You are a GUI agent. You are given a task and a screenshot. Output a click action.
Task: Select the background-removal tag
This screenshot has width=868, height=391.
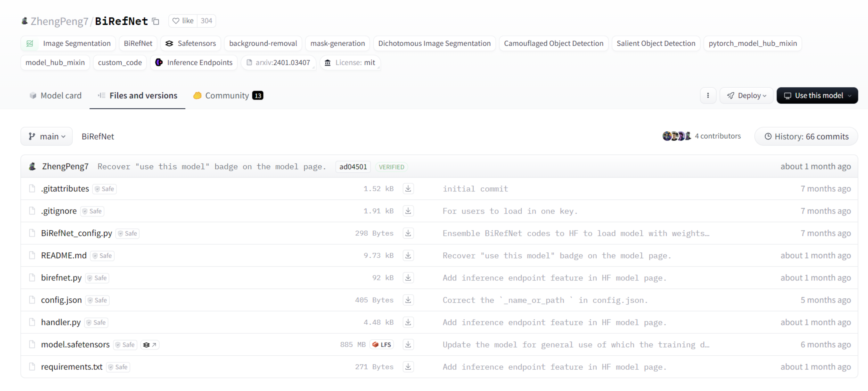coord(263,43)
